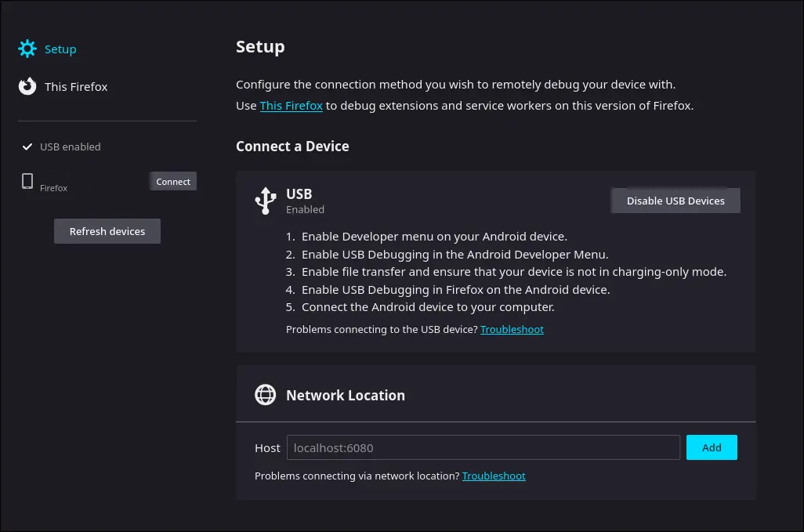This screenshot has height=532, width=804.
Task: Open the network location Troubleshoot link
Action: point(494,476)
